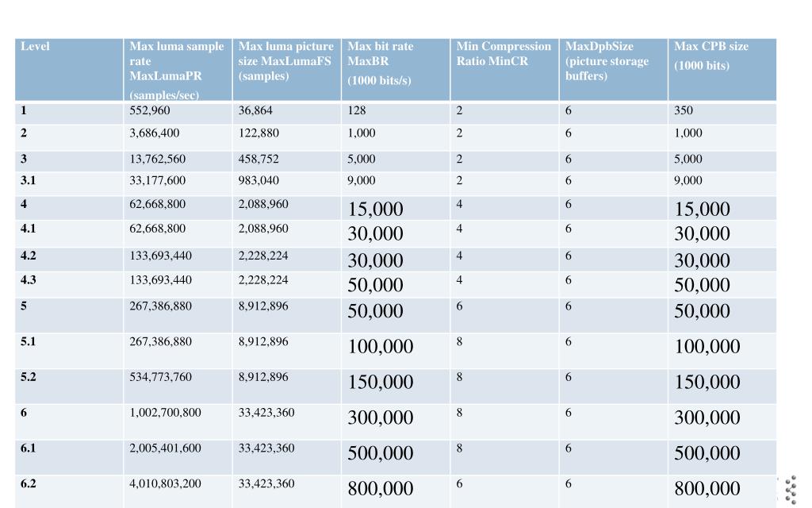Select the 458,752 picture size cell
The height and width of the screenshot is (508, 812).
[259, 159]
